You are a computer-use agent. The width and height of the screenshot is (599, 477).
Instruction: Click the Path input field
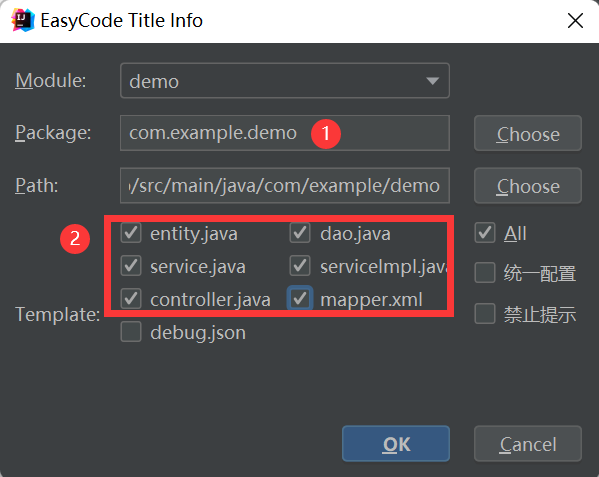(x=285, y=186)
